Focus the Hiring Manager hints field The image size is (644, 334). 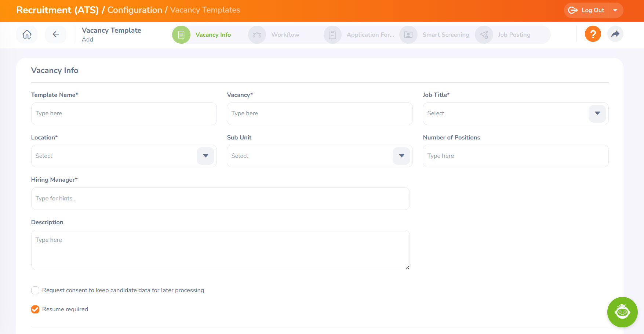point(220,199)
